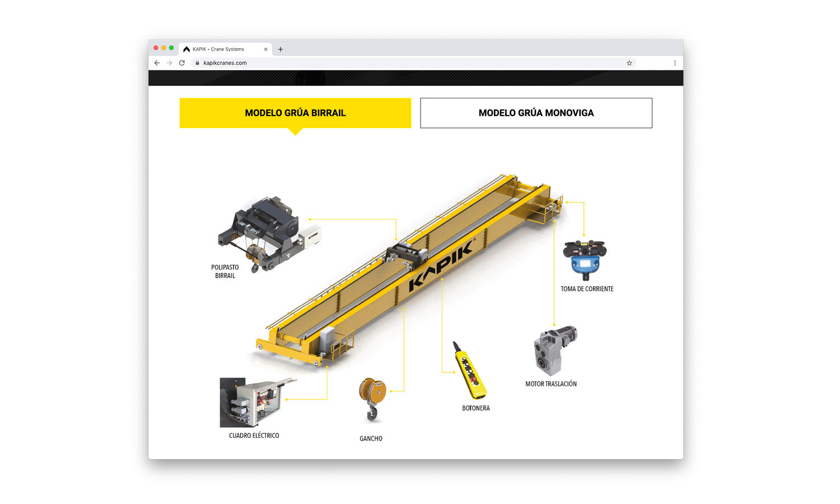This screenshot has width=840, height=504.
Task: Click the birrail hoist component image
Action: [x=269, y=234]
